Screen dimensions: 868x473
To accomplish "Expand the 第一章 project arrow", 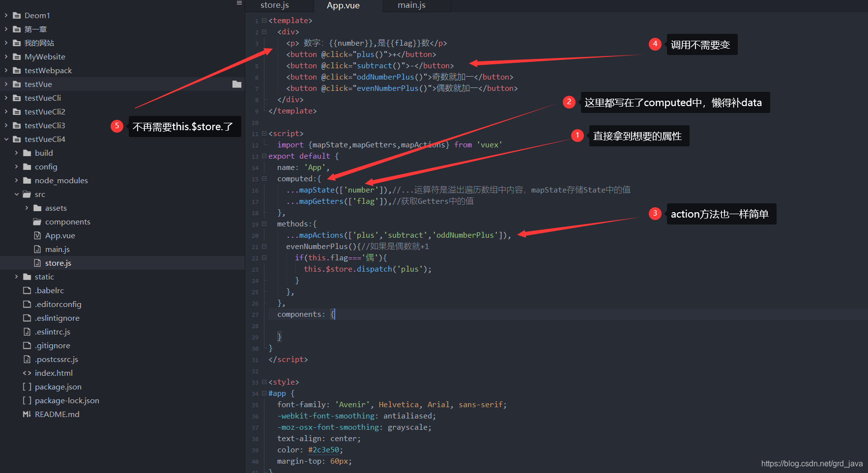I will pyautogui.click(x=6, y=29).
